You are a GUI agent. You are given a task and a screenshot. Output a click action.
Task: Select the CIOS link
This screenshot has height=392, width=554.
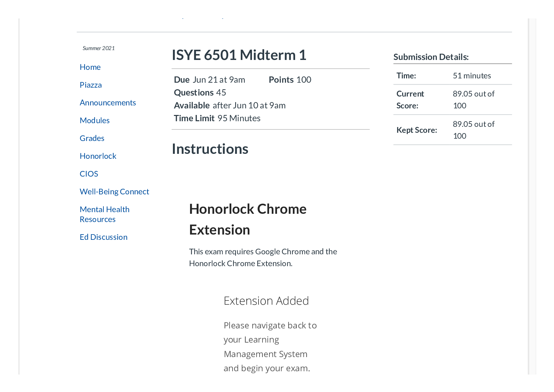[89, 174]
